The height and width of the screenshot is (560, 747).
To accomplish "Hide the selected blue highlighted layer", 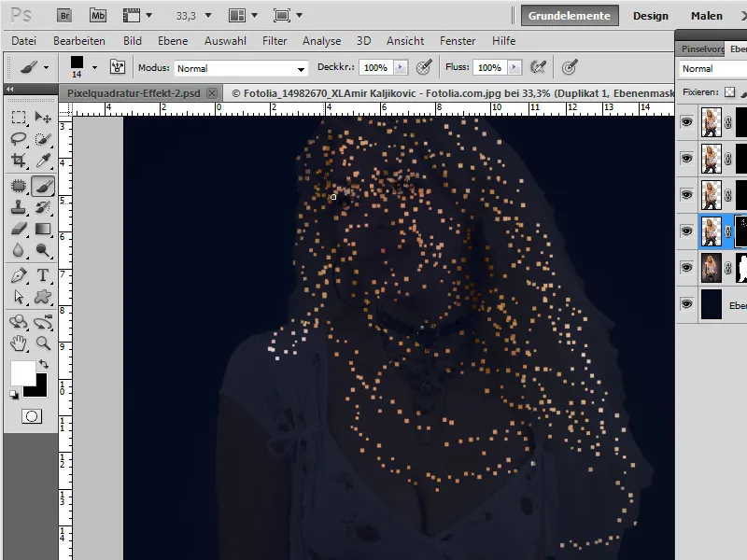I will pyautogui.click(x=686, y=231).
